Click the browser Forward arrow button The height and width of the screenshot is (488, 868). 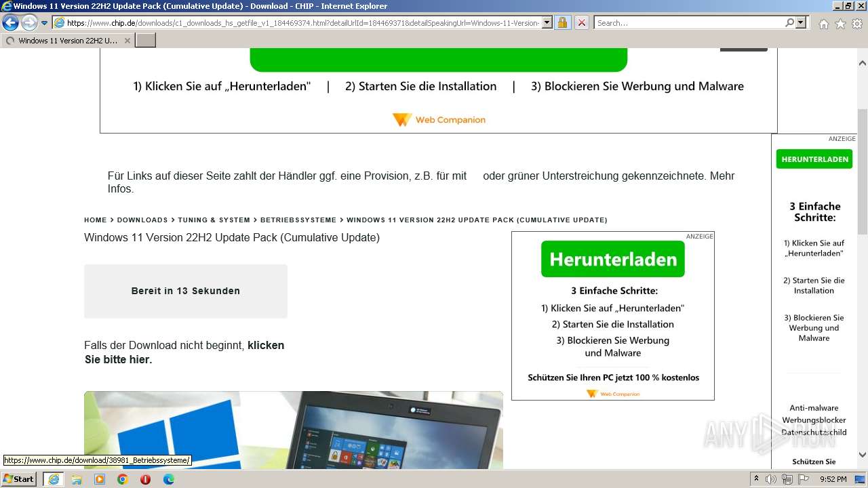pos(29,23)
